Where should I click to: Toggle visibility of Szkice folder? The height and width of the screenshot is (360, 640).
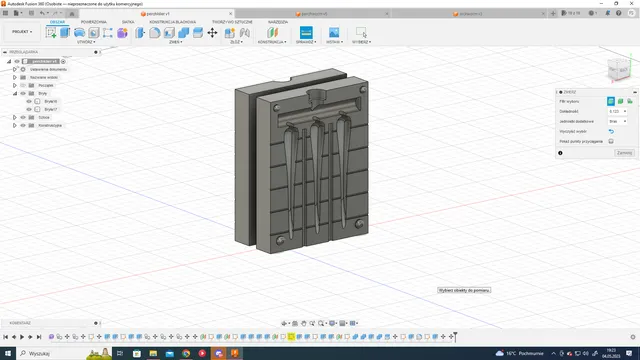click(23, 117)
